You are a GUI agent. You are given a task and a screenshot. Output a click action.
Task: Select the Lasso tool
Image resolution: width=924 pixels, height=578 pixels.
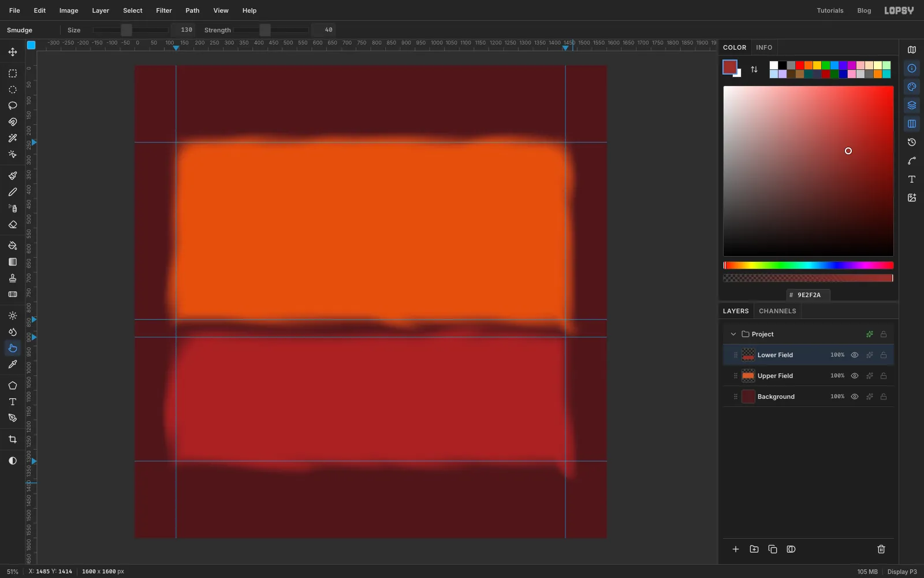click(x=12, y=106)
